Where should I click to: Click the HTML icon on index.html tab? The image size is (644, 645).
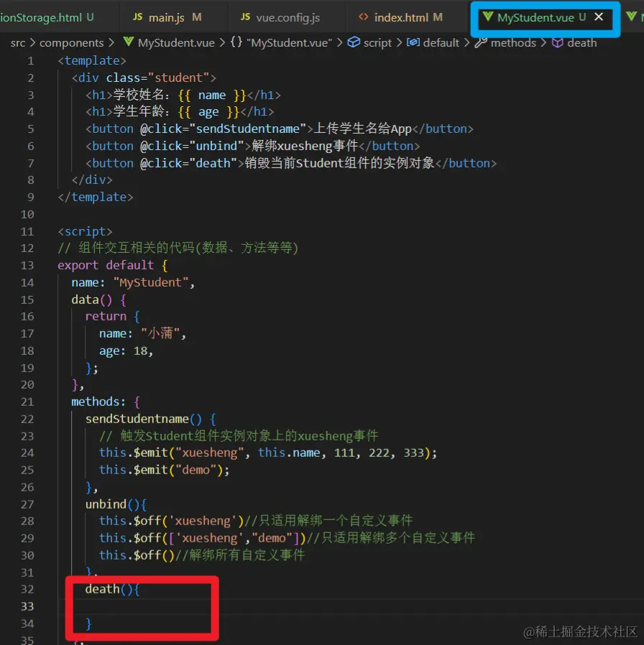[364, 17]
